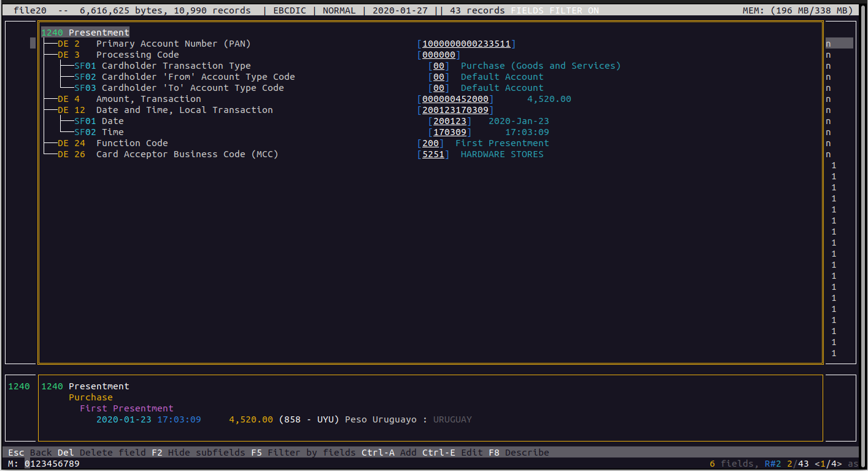The image size is (868, 471).
Task: Click Del Delete field shortcut
Action: [101, 453]
